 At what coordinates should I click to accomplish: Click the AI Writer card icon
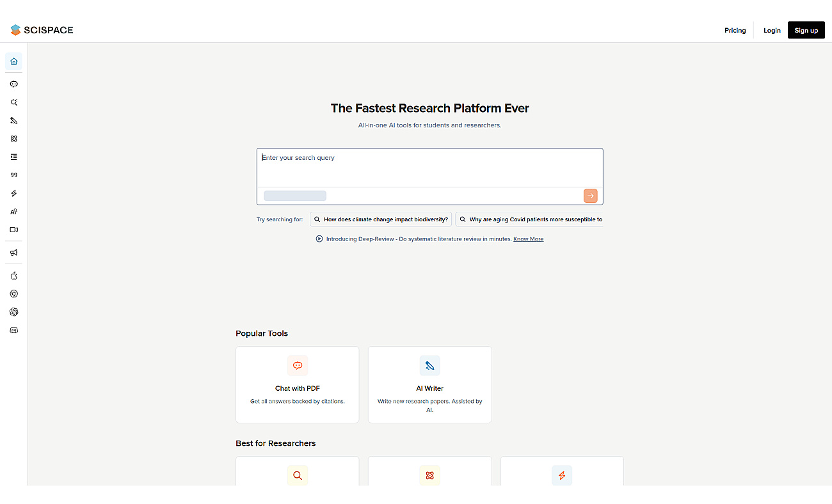(x=430, y=366)
